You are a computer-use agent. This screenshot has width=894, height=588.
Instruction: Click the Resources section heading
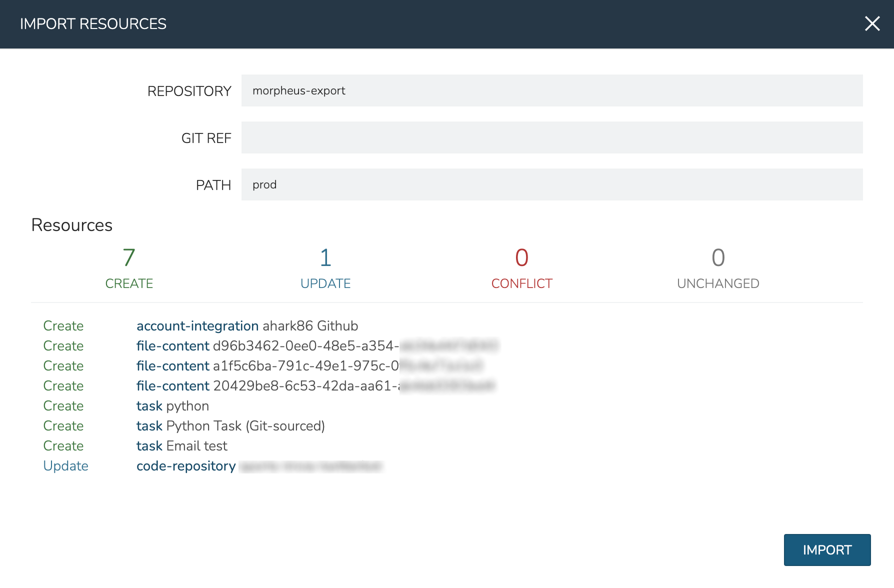click(x=72, y=225)
